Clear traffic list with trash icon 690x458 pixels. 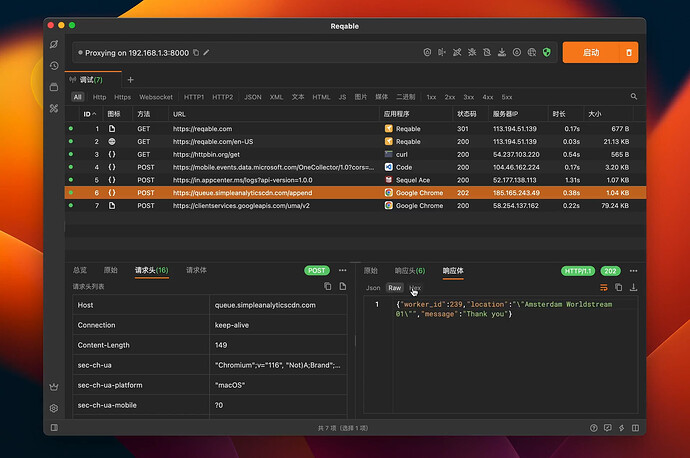(x=629, y=53)
